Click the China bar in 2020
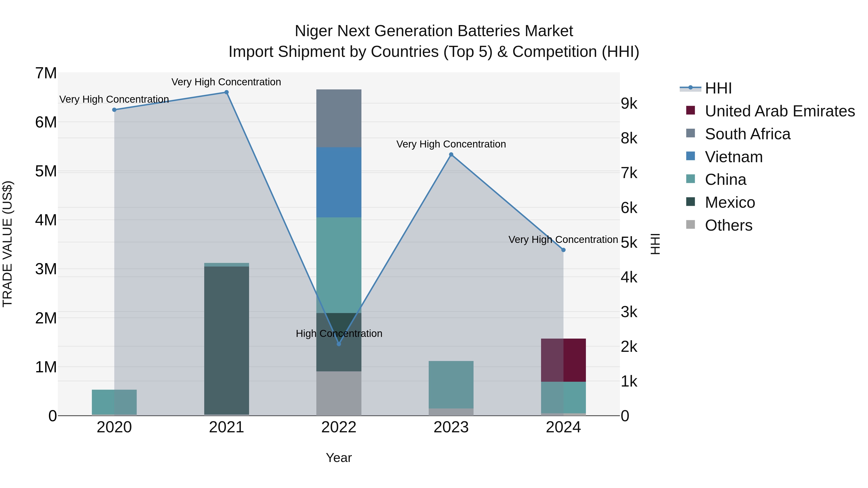This screenshot has width=868, height=488. click(x=114, y=402)
